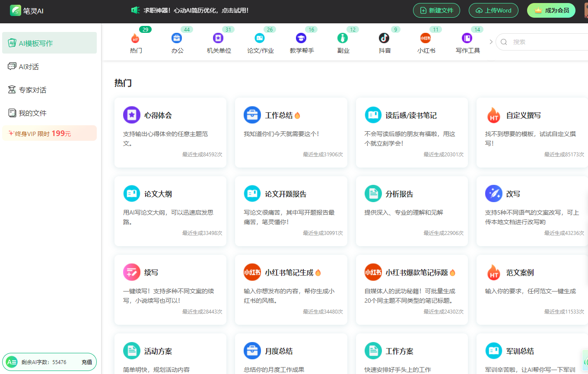588x374 pixels.
Task: Click the book icon of 读后感/读书笔记
Action: 373,115
